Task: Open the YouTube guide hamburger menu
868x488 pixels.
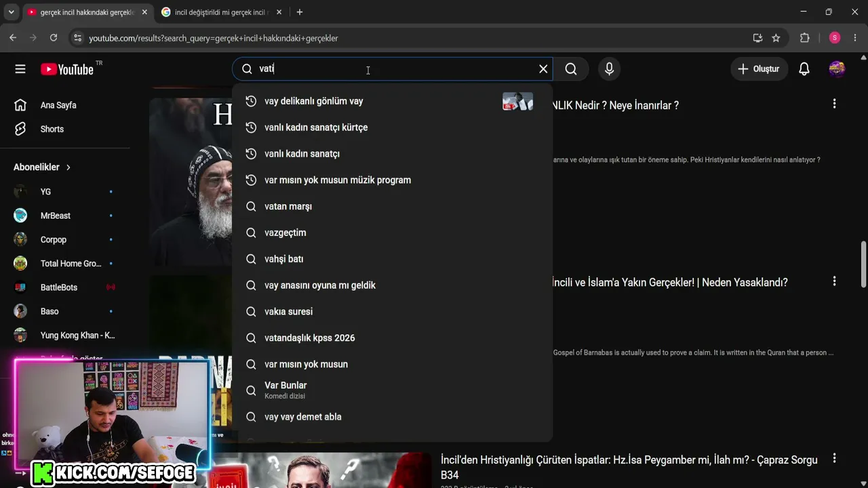Action: pyautogui.click(x=20, y=68)
